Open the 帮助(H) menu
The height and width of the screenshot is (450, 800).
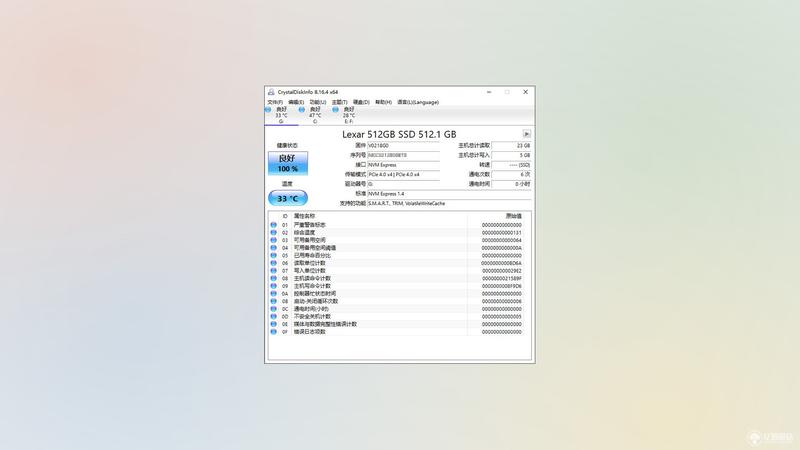click(383, 102)
